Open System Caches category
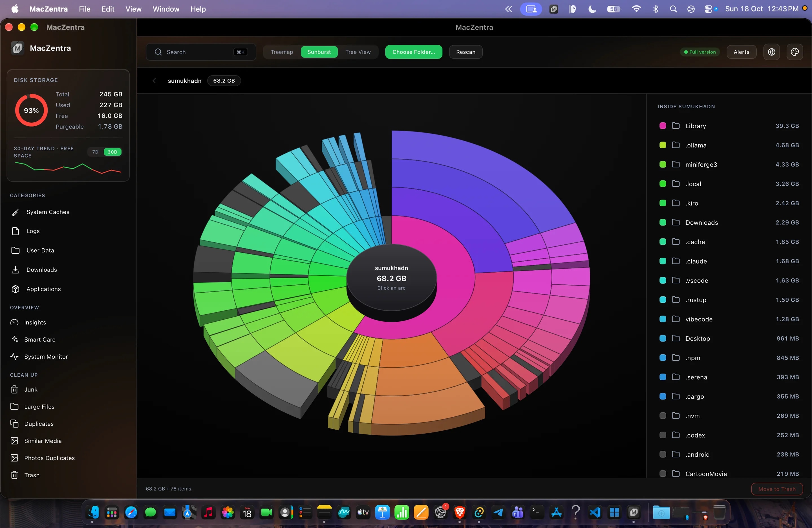Viewport: 812px width, 528px height. (68, 212)
